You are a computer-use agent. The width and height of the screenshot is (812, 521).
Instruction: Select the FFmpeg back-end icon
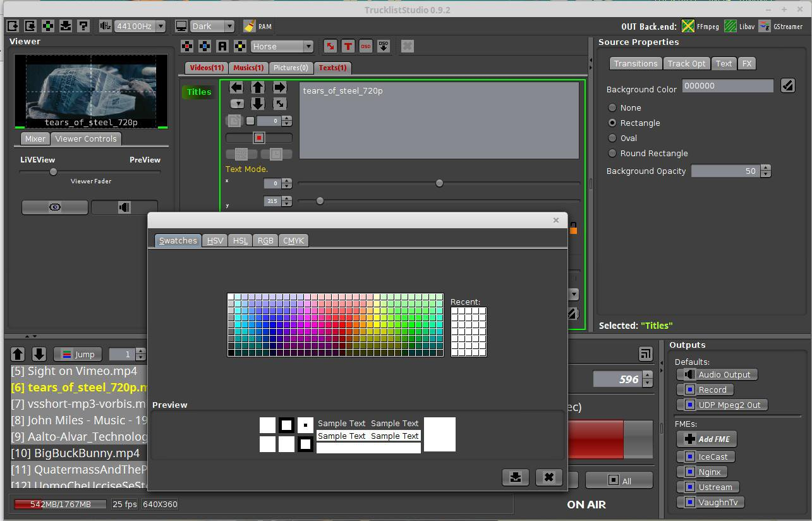688,26
